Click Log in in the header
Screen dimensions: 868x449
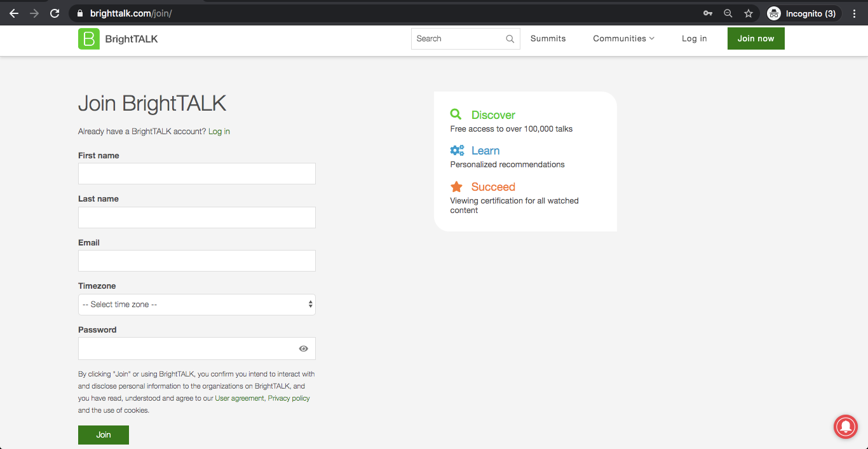tap(694, 39)
